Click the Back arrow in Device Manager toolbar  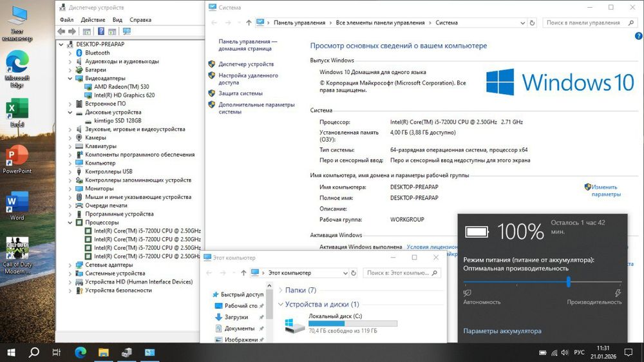[62, 31]
